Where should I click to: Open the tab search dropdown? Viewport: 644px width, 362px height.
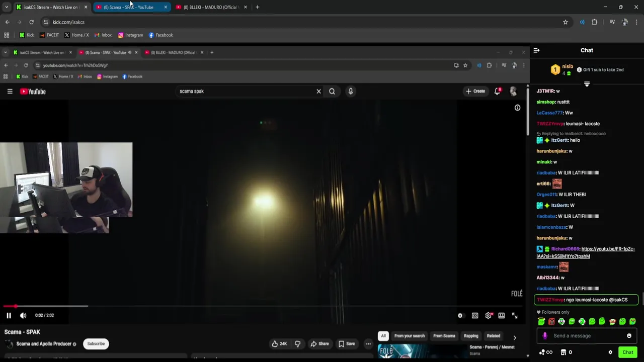6,7
